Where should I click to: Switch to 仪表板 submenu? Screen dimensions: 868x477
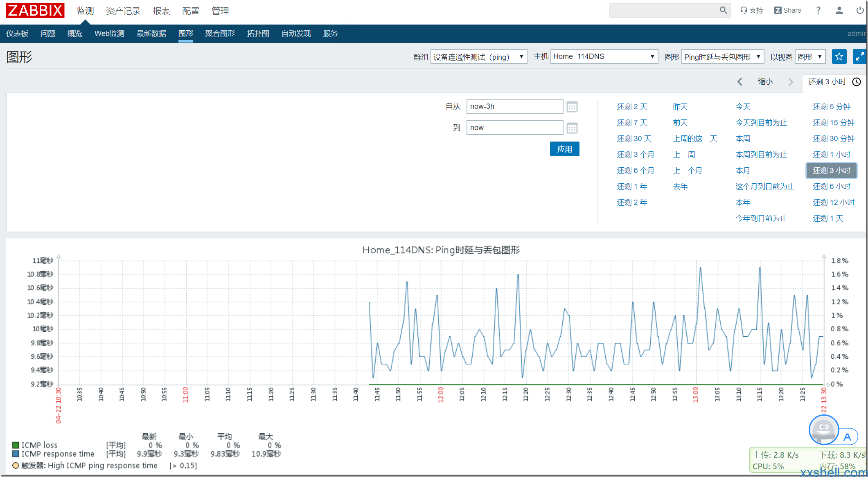click(x=17, y=34)
